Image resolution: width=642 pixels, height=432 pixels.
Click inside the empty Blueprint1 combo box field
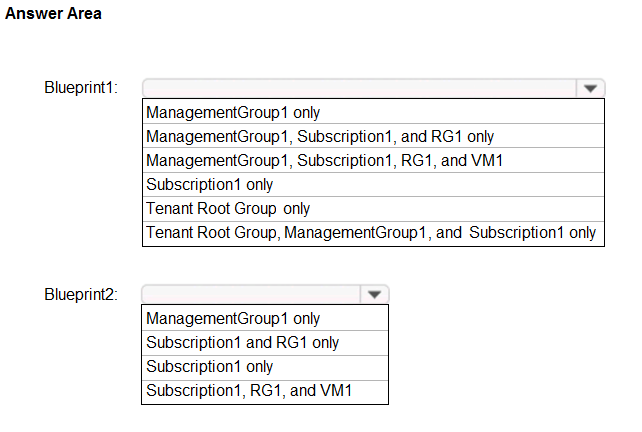point(359,88)
